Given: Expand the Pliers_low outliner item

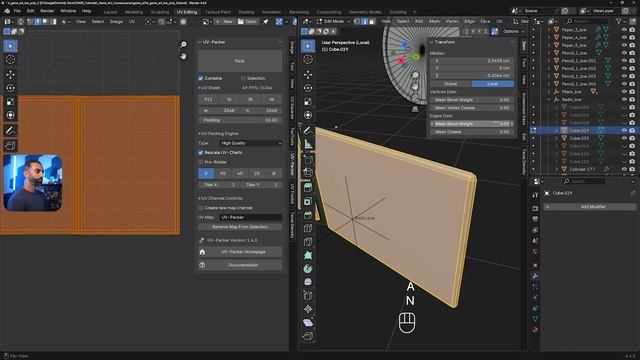Looking at the screenshot, I should pos(549,91).
